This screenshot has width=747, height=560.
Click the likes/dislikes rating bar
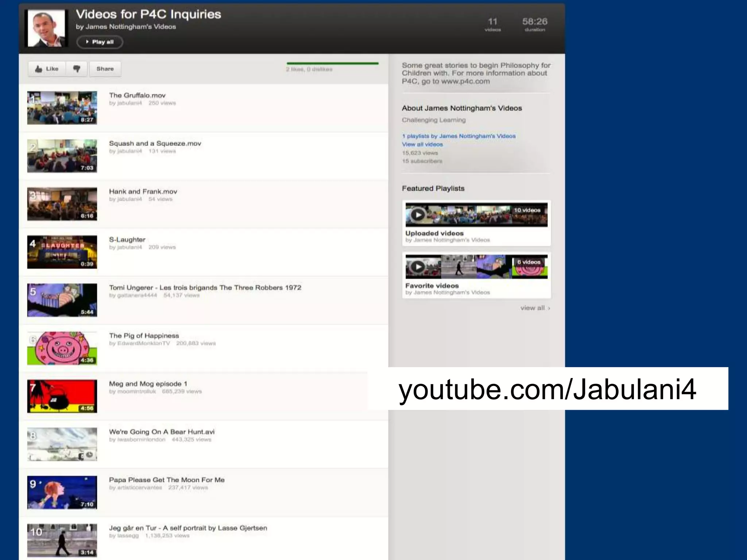point(332,63)
